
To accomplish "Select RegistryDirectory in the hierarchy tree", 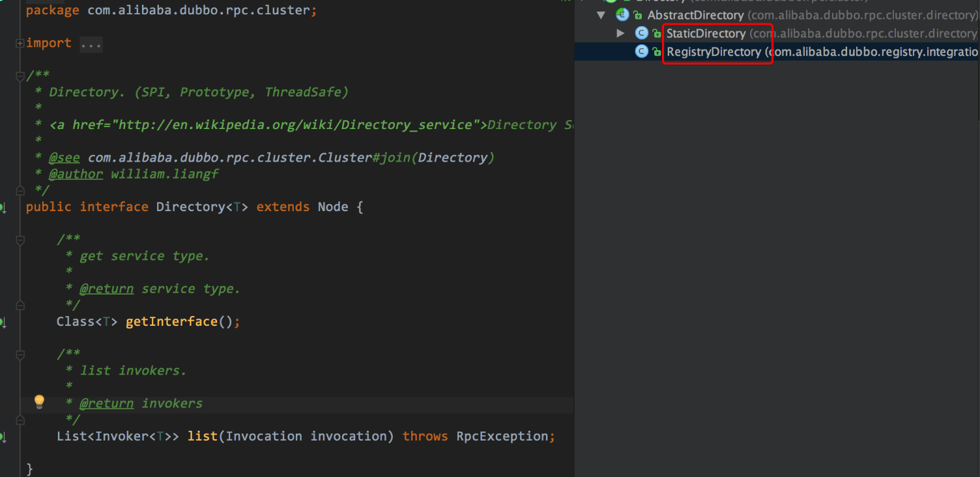I will point(713,51).
